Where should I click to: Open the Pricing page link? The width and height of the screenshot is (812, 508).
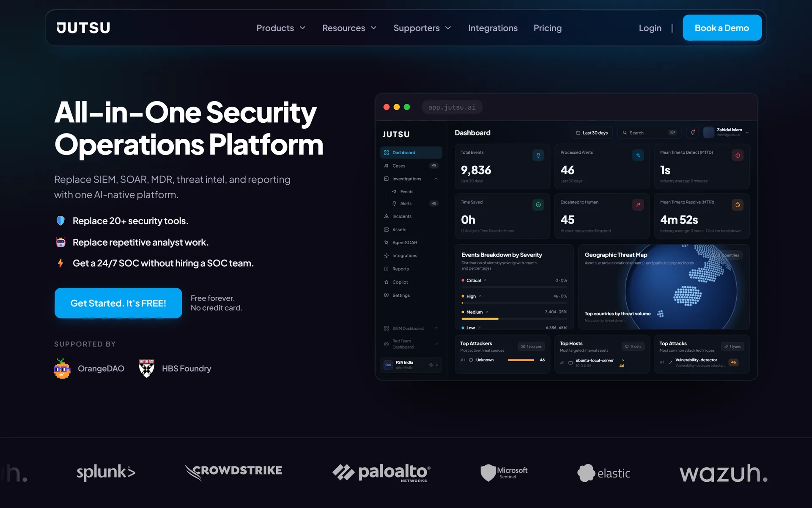[548, 28]
